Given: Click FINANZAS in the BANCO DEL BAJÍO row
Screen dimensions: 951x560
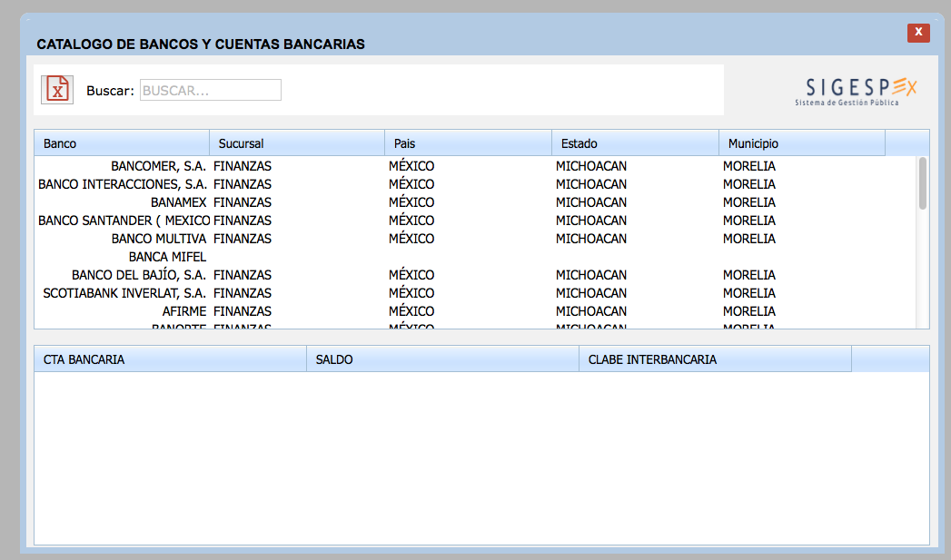Looking at the screenshot, I should pos(243,275).
